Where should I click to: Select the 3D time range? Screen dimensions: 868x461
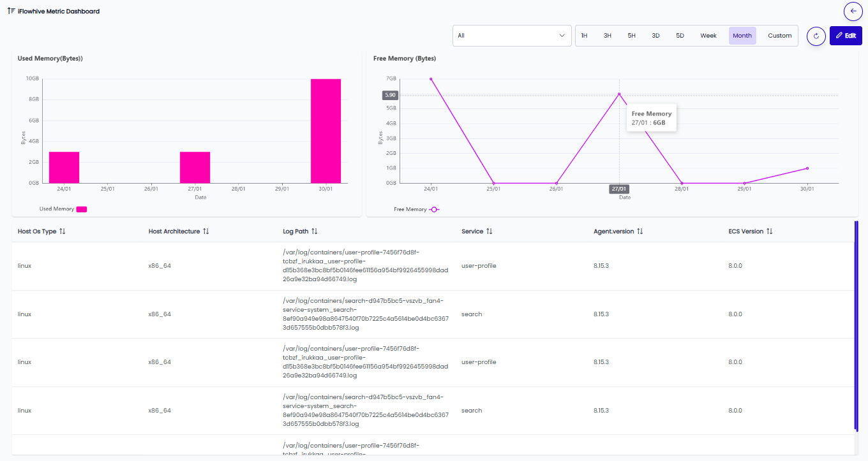point(655,36)
